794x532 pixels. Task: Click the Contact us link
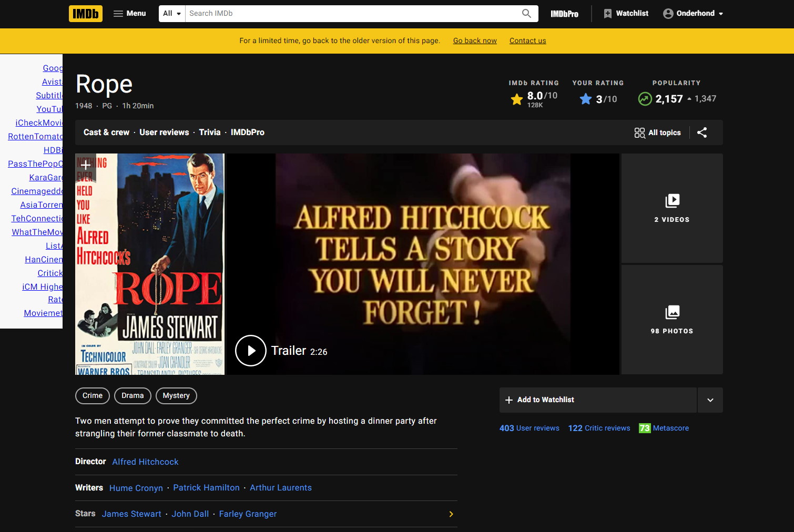click(x=527, y=40)
